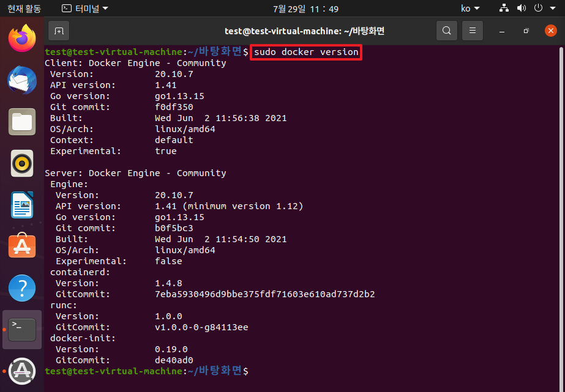Click runc GitCommit v1.0.0-0-g84113ee
565x392 pixels.
(x=201, y=328)
